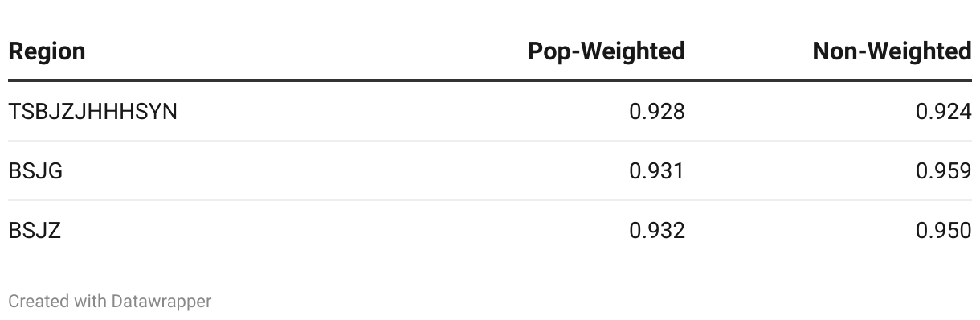The image size is (980, 320).
Task: Click BSJZ row's Pop-Weighted cell
Action: point(657,231)
